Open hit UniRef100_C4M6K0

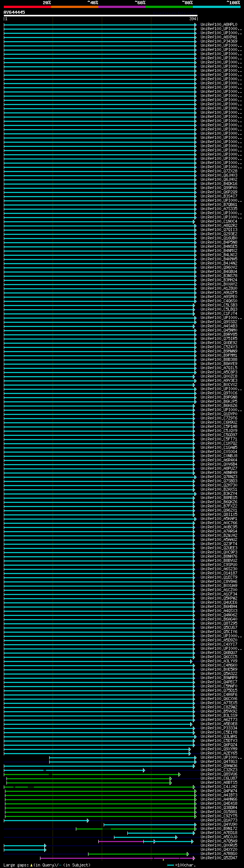(219, 665)
